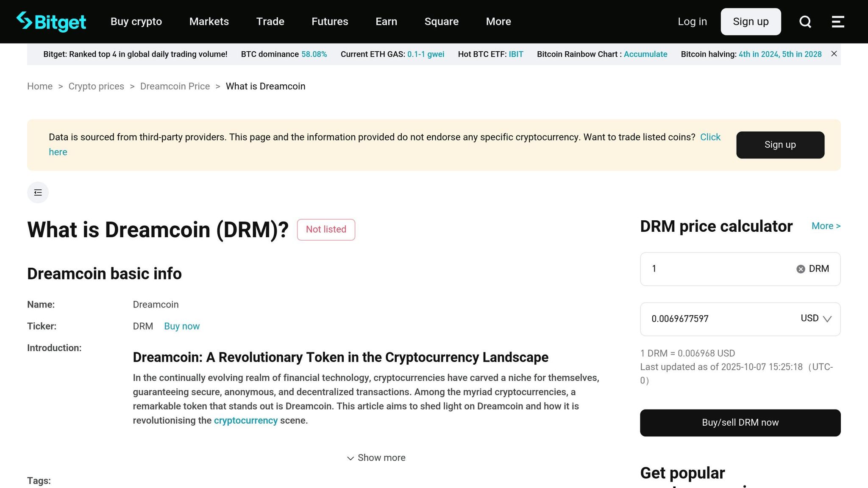Click the Log in link
Image resolution: width=868 pixels, height=488 pixels.
[x=692, y=22]
